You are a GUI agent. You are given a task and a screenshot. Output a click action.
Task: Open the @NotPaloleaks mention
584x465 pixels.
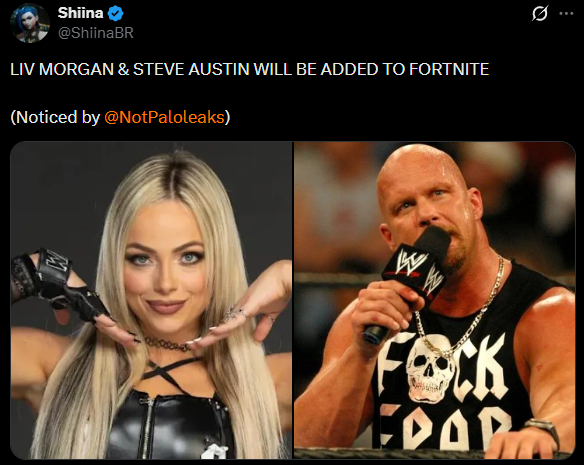point(165,117)
